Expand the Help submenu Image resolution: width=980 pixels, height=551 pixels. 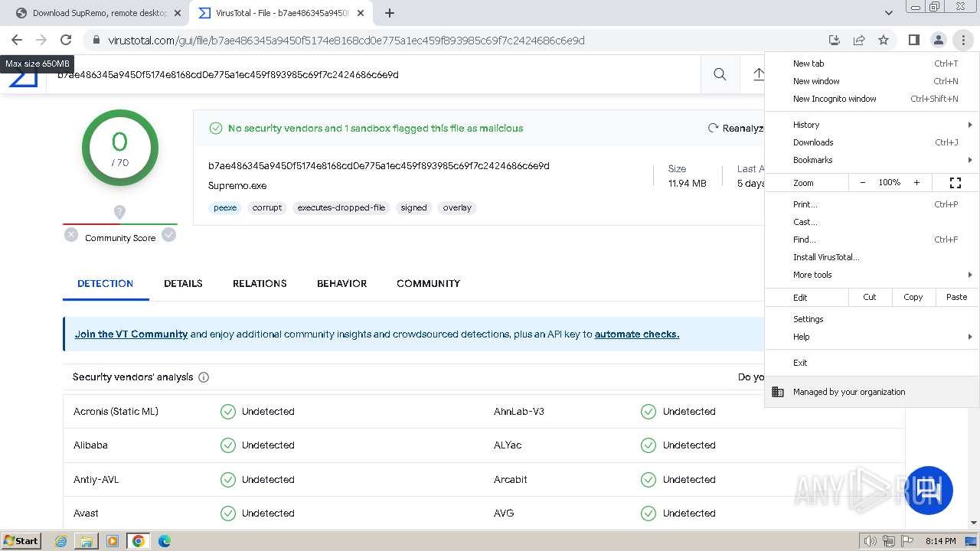click(x=872, y=337)
